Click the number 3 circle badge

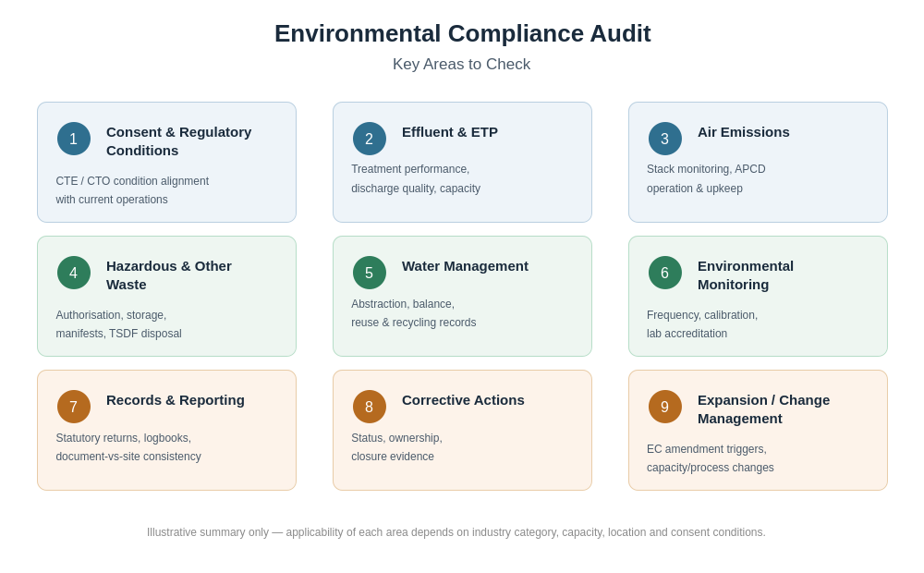665,139
